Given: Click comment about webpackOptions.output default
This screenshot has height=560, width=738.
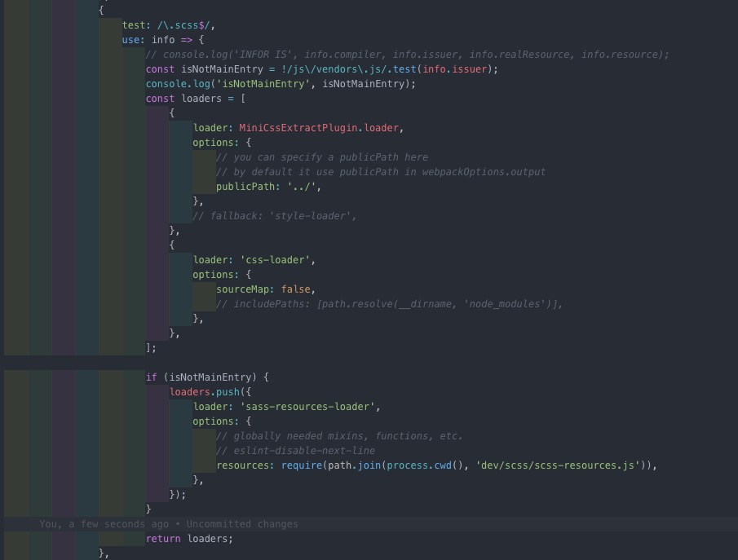Looking at the screenshot, I should 381,172.
